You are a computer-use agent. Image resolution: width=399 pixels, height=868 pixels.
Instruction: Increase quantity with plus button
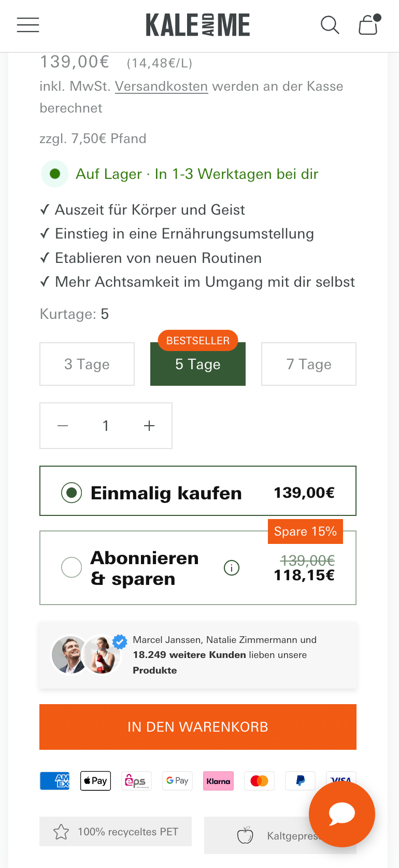tap(149, 426)
